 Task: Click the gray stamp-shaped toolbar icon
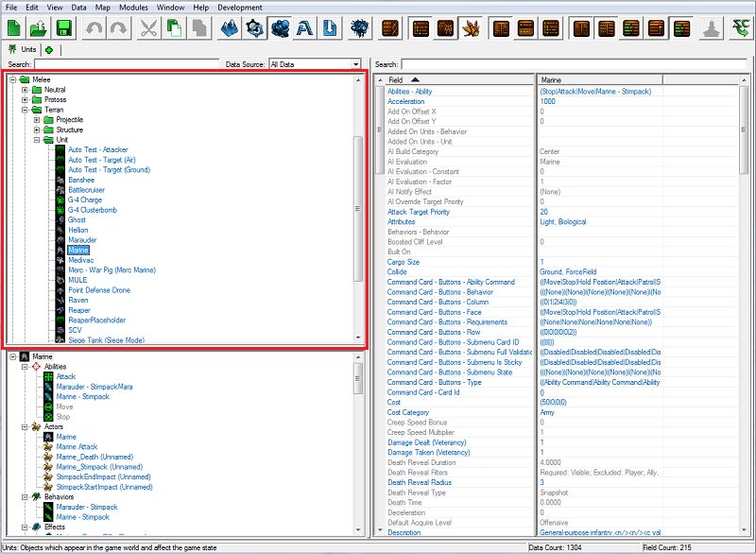[x=712, y=28]
